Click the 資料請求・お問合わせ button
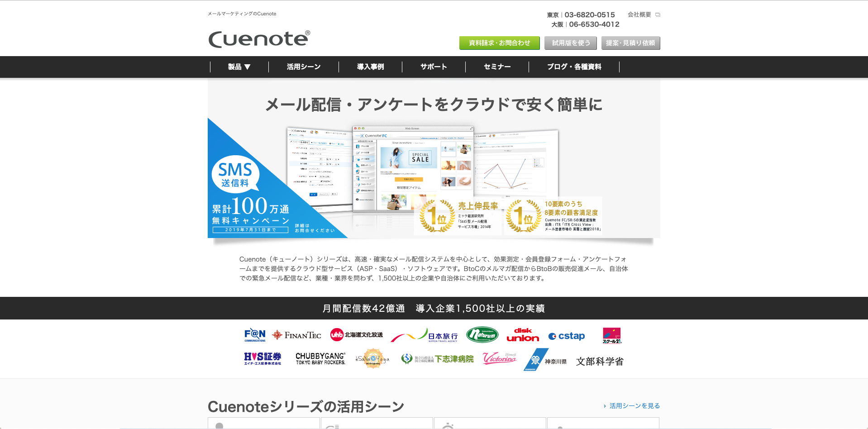This screenshot has height=429, width=868. coord(499,43)
